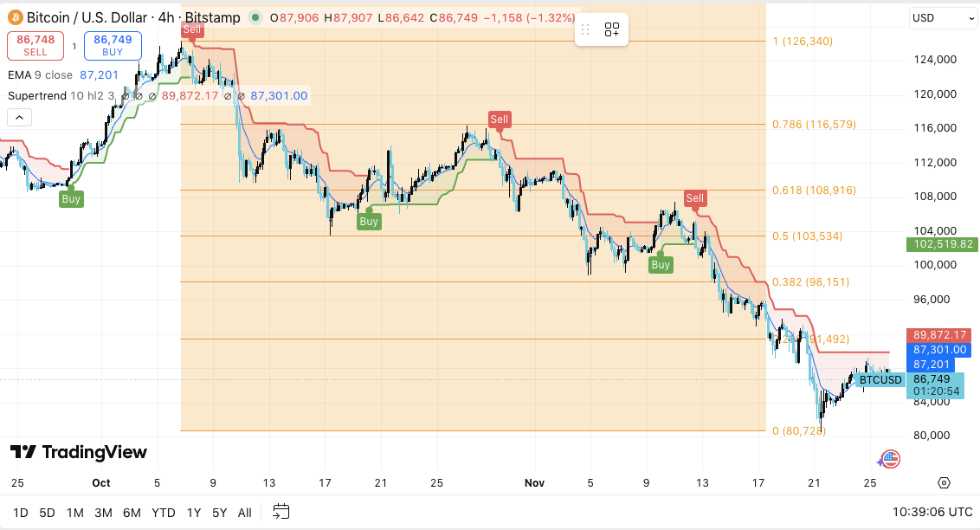Open the USD currency dropdown

[943, 18]
